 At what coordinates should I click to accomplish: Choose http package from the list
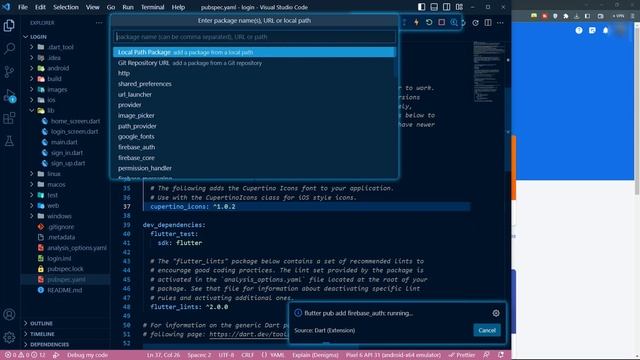[x=255, y=73]
